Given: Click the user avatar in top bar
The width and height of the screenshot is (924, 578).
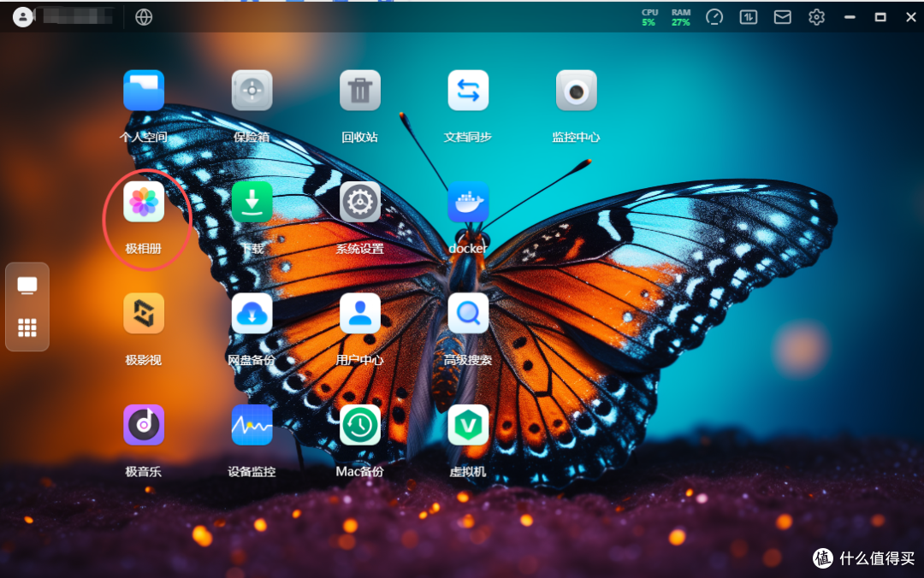Looking at the screenshot, I should [23, 17].
